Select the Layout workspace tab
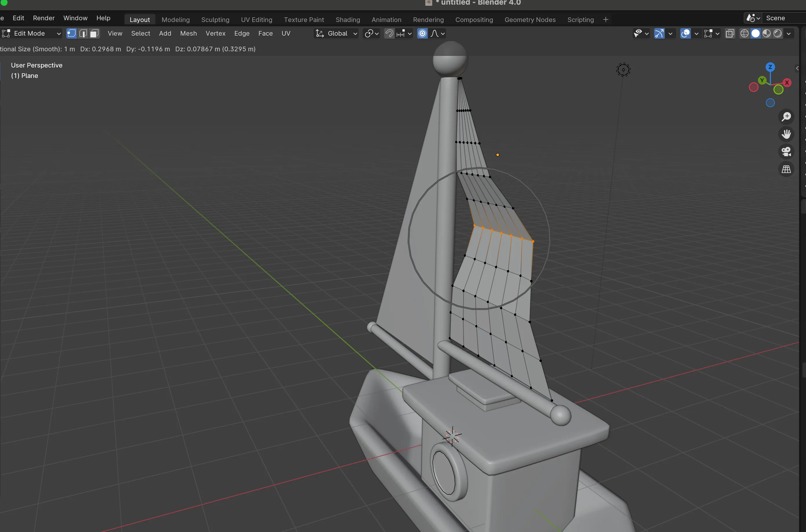 [139, 20]
